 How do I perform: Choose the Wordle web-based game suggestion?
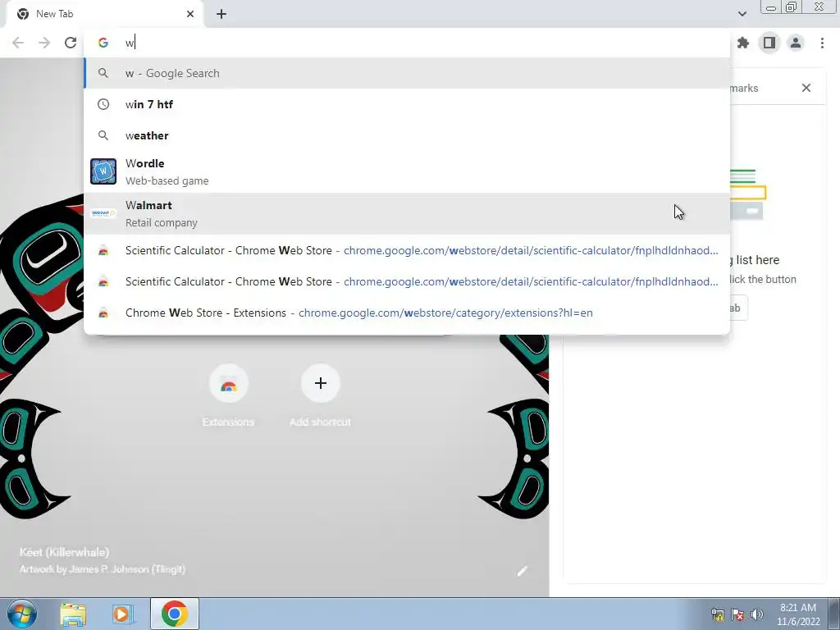407,172
